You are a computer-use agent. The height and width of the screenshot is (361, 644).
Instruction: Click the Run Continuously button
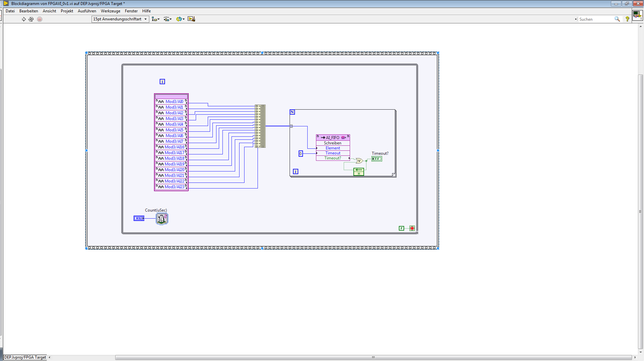31,19
